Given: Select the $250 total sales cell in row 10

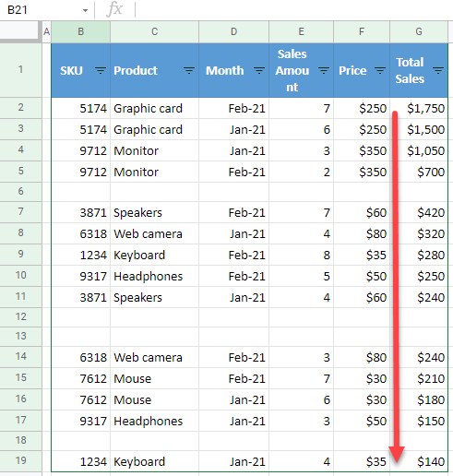Looking at the screenshot, I should 419,276.
